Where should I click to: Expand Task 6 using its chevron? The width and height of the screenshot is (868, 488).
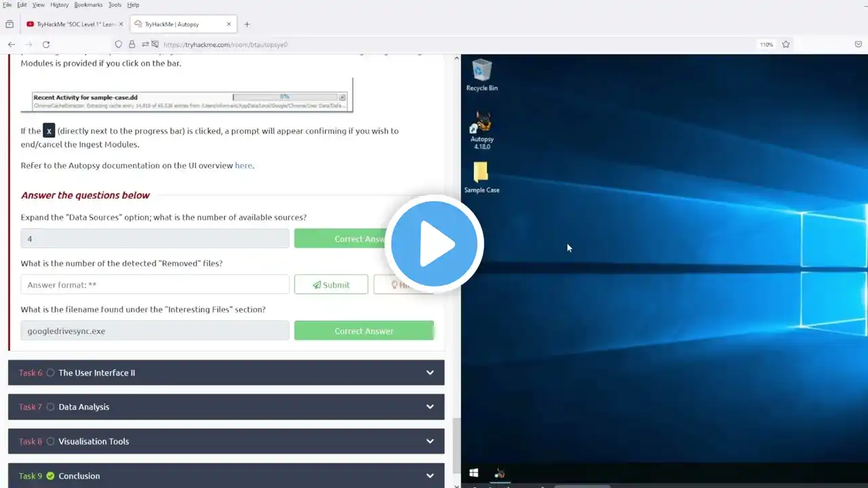(x=430, y=373)
